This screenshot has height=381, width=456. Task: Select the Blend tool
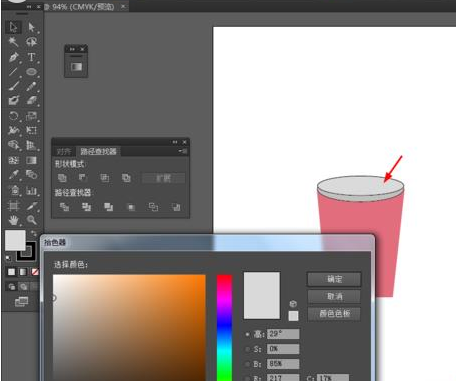(31, 175)
